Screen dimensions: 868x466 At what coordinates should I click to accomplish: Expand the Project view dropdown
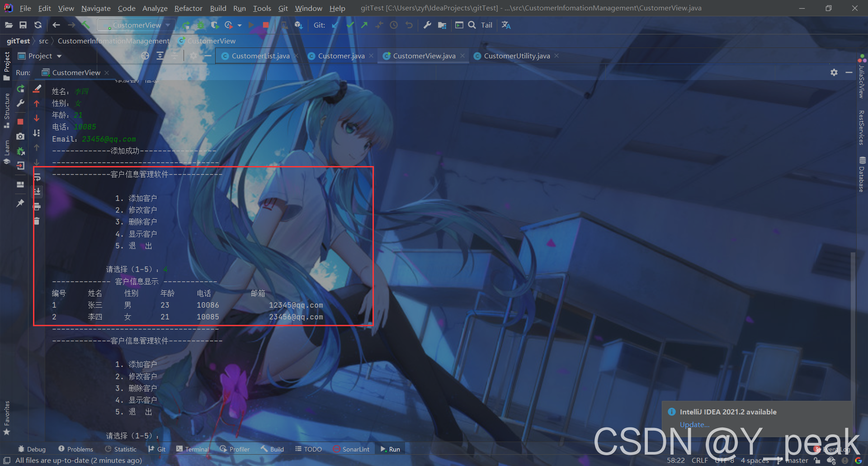[59, 56]
